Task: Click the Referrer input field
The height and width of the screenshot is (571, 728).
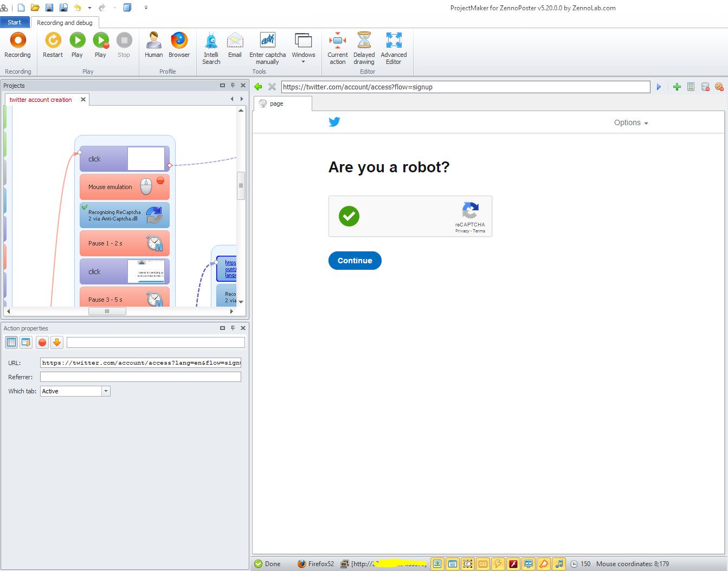Action: (x=140, y=377)
